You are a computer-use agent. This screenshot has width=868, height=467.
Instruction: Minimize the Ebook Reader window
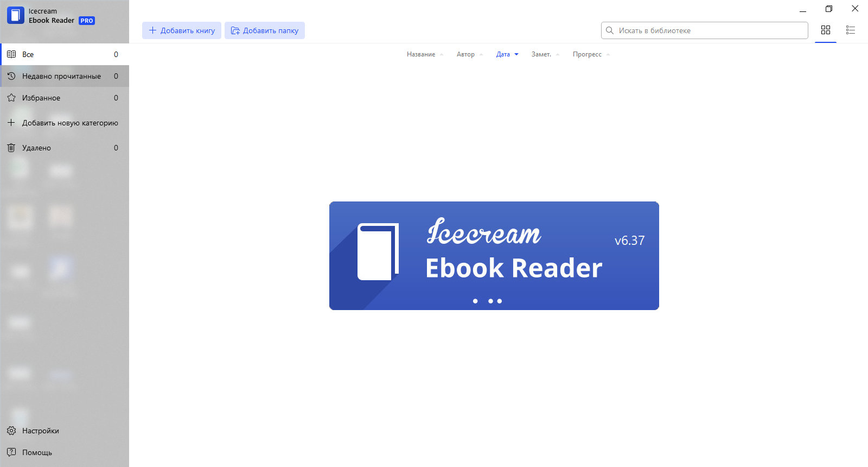tap(803, 9)
